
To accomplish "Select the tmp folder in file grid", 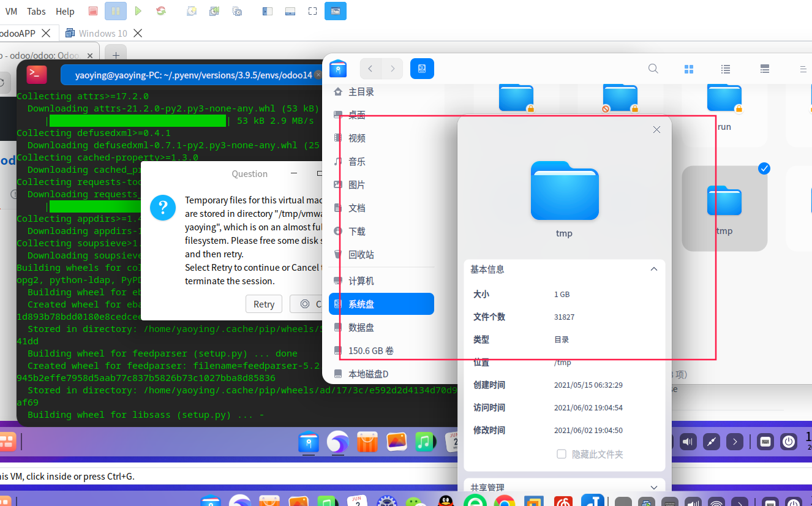I will [724, 208].
